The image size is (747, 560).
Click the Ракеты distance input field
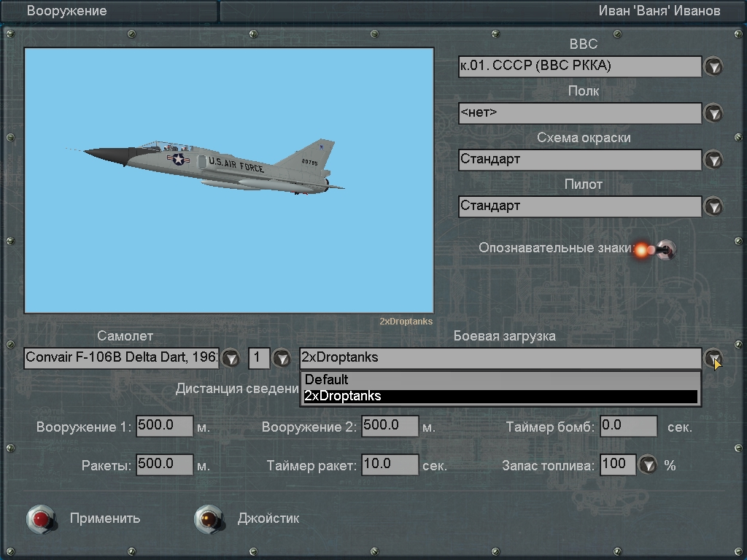tap(164, 464)
